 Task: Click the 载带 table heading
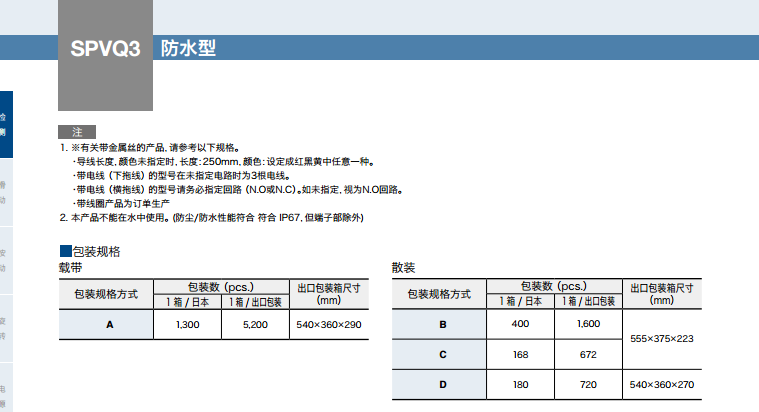pos(73,268)
